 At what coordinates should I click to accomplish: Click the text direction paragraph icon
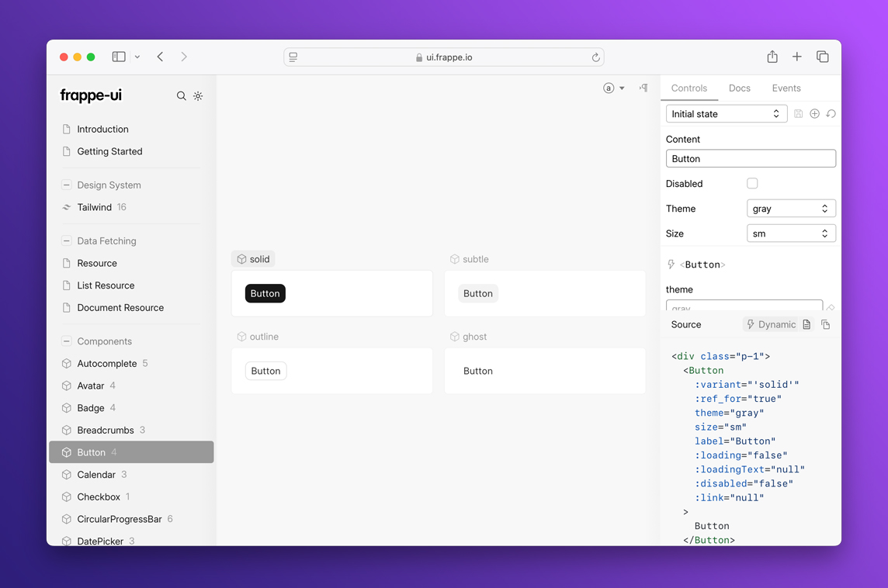(643, 88)
